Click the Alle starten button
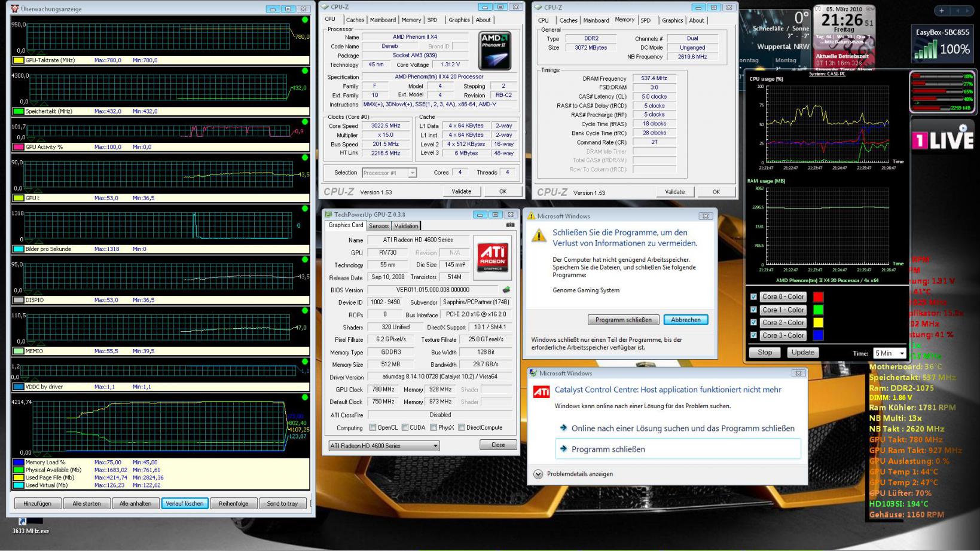The height and width of the screenshot is (551, 980). (87, 503)
